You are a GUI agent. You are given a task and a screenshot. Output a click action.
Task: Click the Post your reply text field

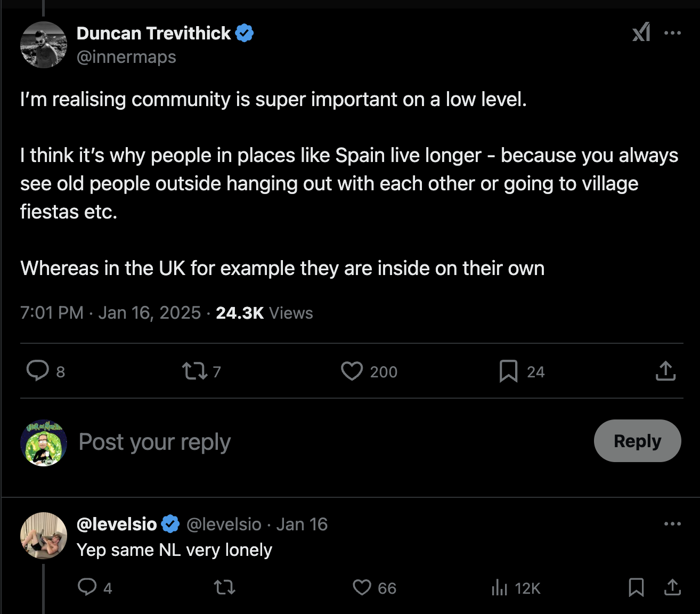(x=320, y=442)
